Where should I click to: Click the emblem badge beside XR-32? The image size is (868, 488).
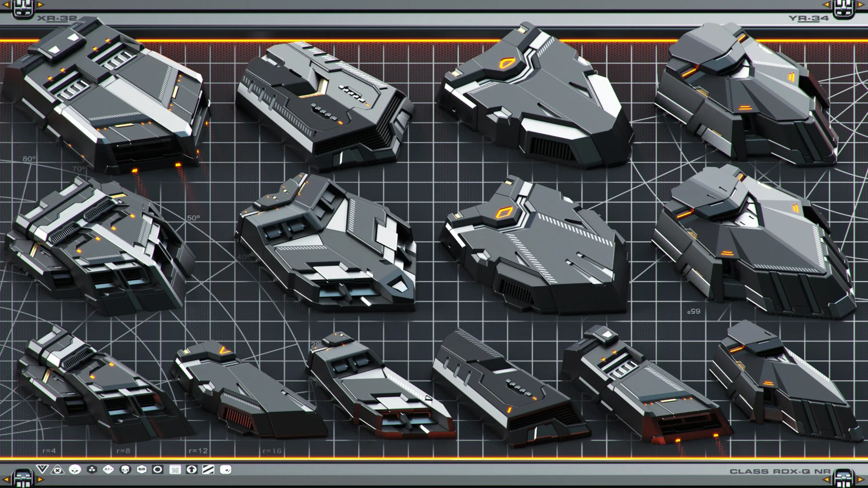(23, 9)
